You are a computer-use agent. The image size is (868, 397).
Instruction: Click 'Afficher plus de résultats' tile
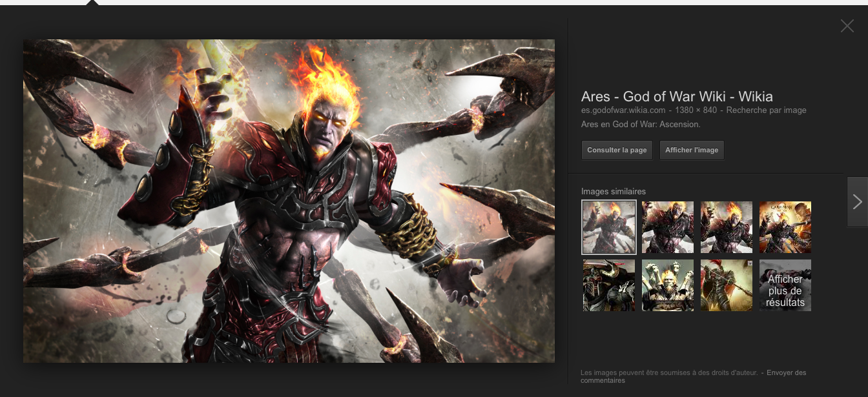[x=785, y=285]
